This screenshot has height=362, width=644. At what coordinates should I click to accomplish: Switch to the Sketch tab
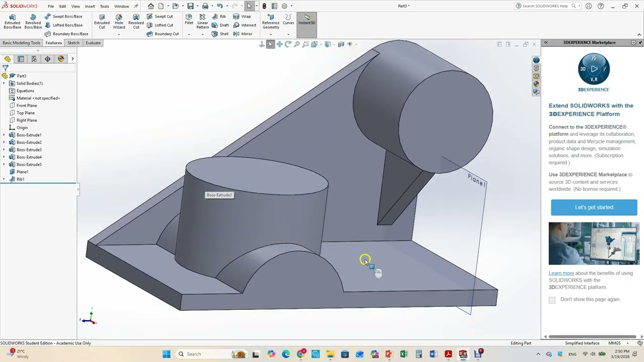73,43
